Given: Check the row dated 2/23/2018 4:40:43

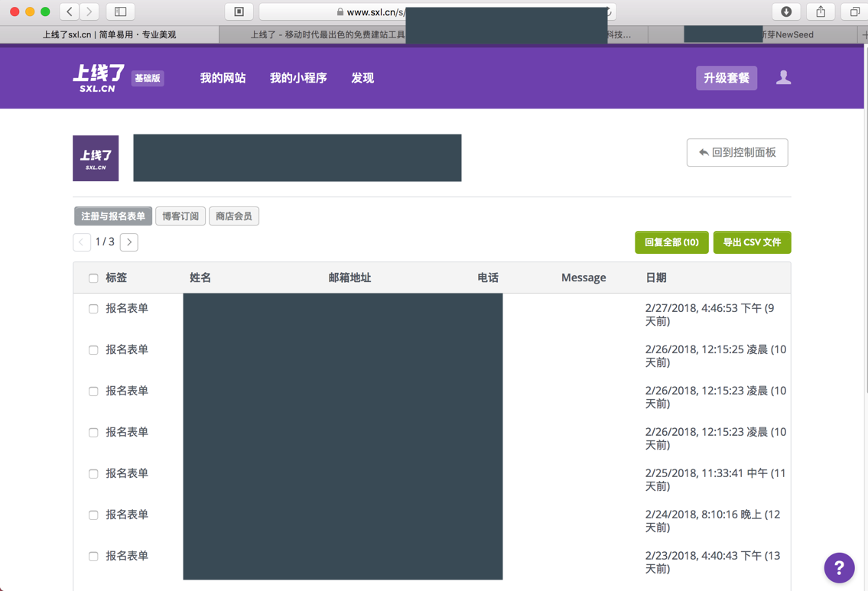Looking at the screenshot, I should point(93,557).
